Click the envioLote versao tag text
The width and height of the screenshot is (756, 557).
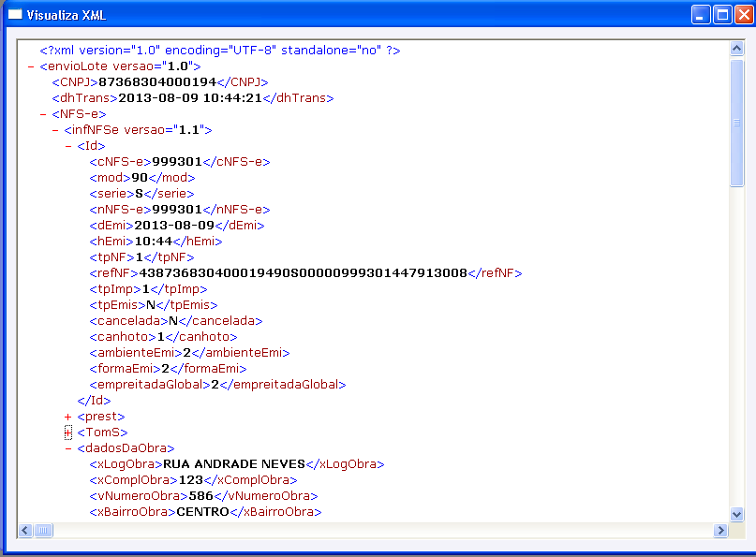pos(120,66)
